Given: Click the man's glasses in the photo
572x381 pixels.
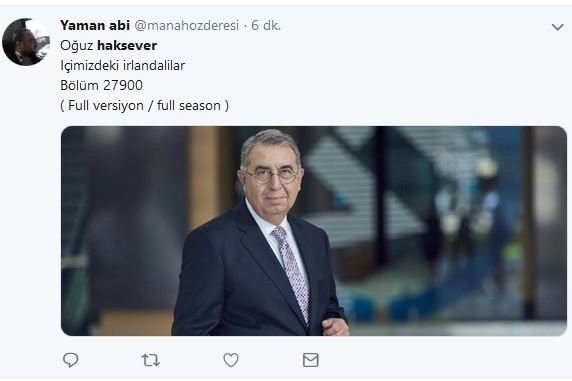Looking at the screenshot, I should click(271, 176).
